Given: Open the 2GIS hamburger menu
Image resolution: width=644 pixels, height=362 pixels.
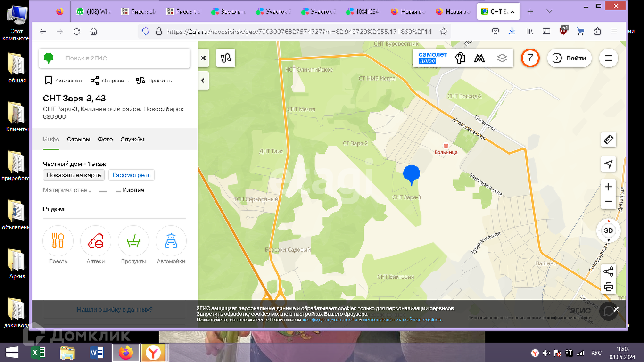Looking at the screenshot, I should pyautogui.click(x=609, y=58).
